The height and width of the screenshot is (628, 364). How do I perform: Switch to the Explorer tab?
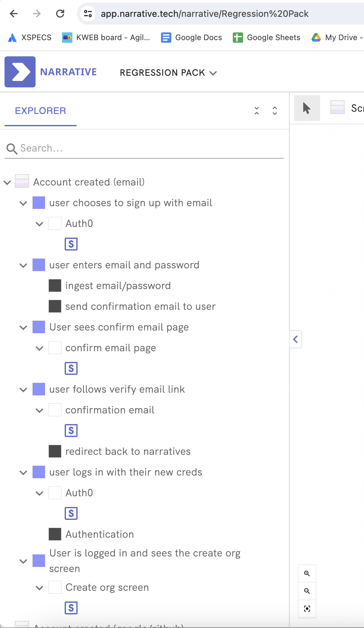point(40,111)
